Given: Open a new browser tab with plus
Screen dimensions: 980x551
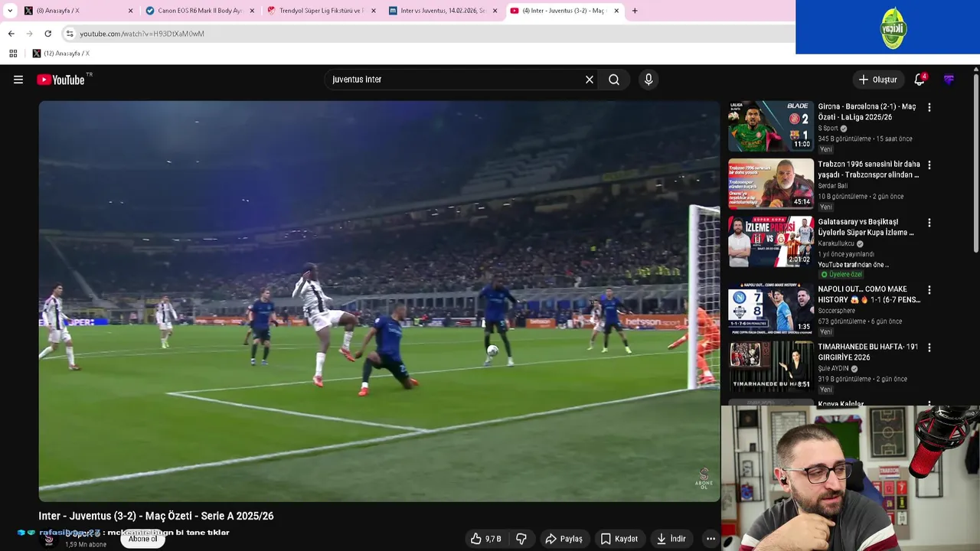Looking at the screenshot, I should 635,11.
